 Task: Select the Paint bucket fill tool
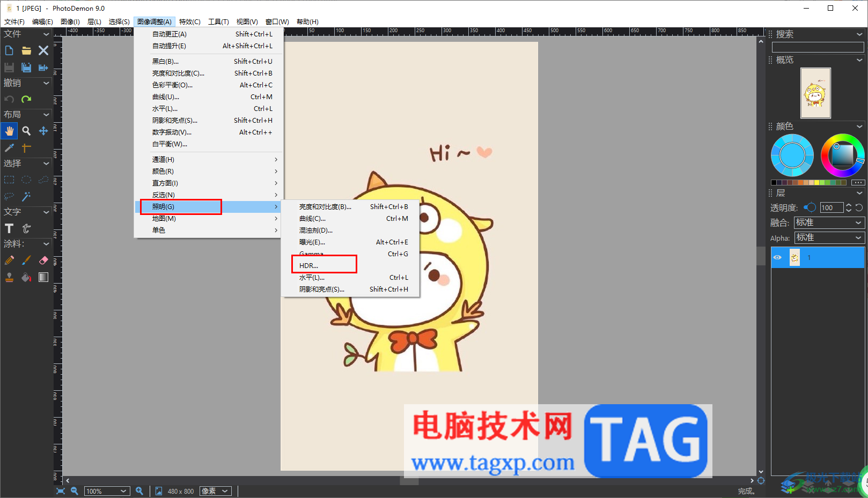(x=26, y=277)
